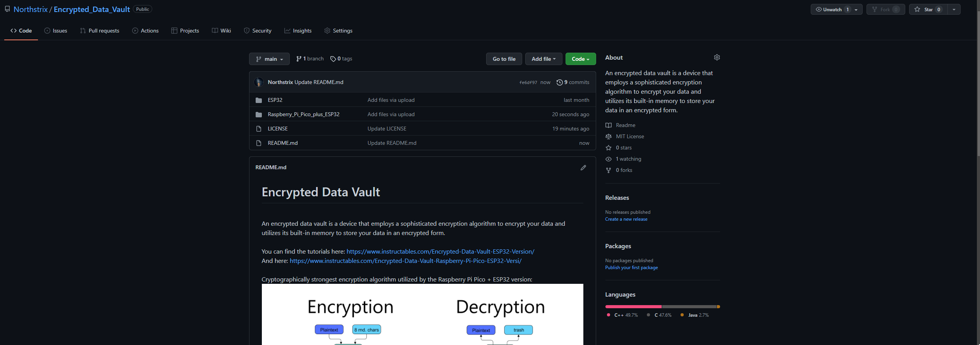Open the LICENSE file

(278, 129)
